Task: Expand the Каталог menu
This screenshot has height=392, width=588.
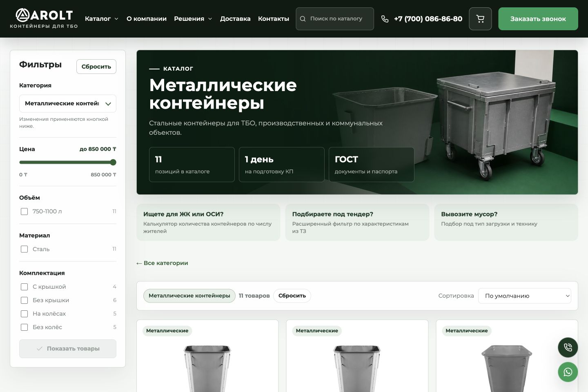Action: click(102, 19)
